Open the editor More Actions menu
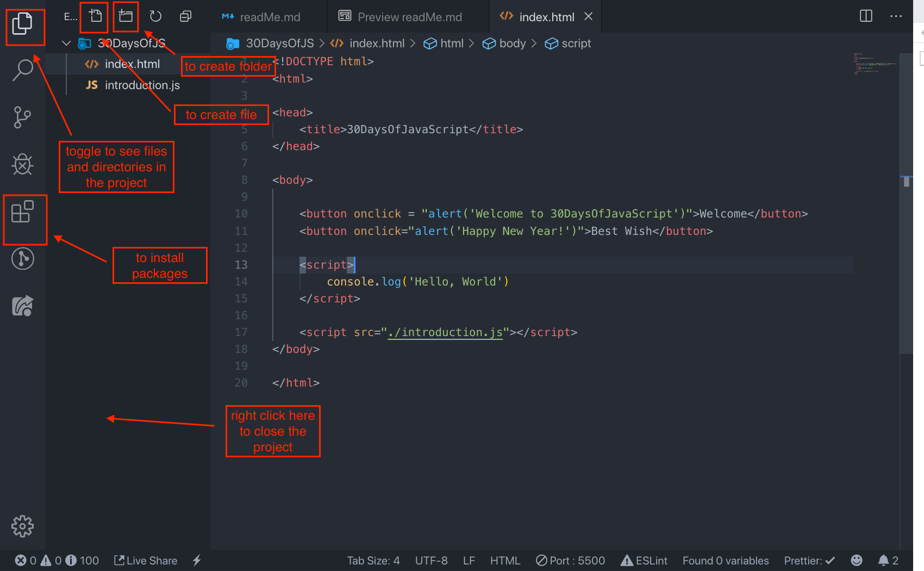This screenshot has width=924, height=571. point(896,16)
